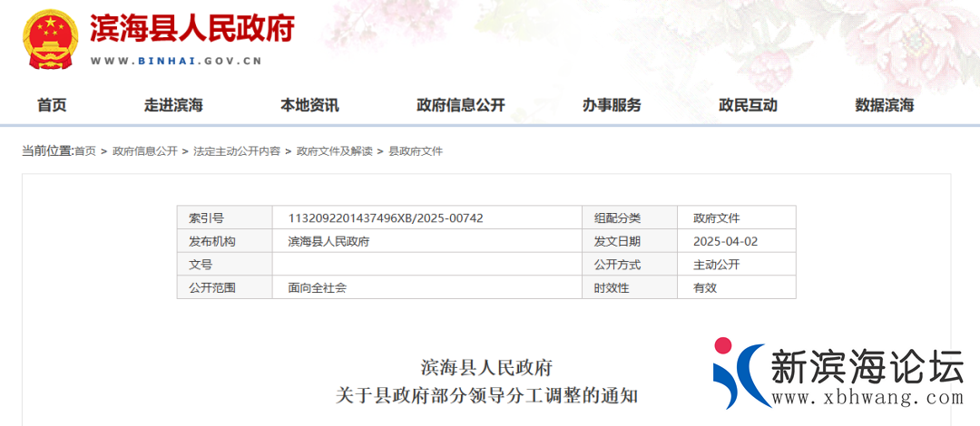Screen dimensions: 980x426
Task: Click the 政府信息公开 breadcrumb link
Action: tap(145, 151)
